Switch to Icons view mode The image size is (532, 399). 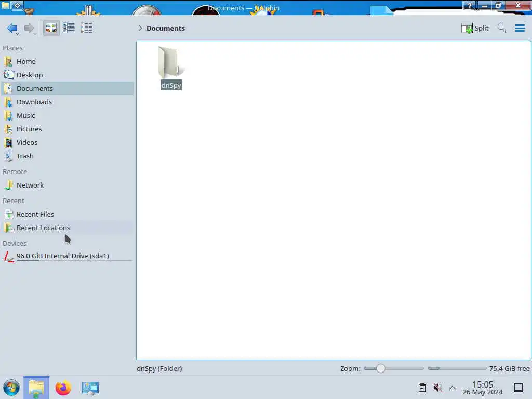point(51,28)
